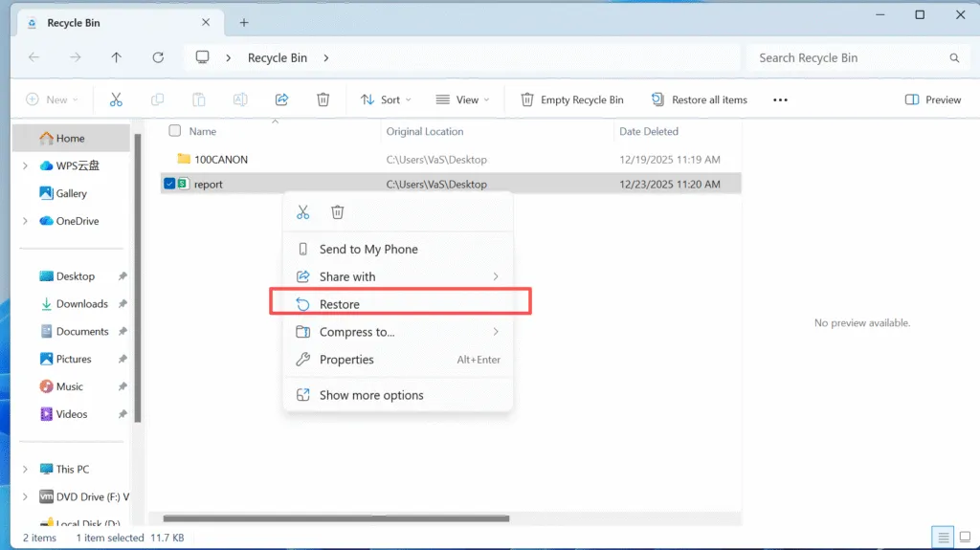The height and width of the screenshot is (550, 980).
Task: Toggle the Preview pane
Action: 933,99
